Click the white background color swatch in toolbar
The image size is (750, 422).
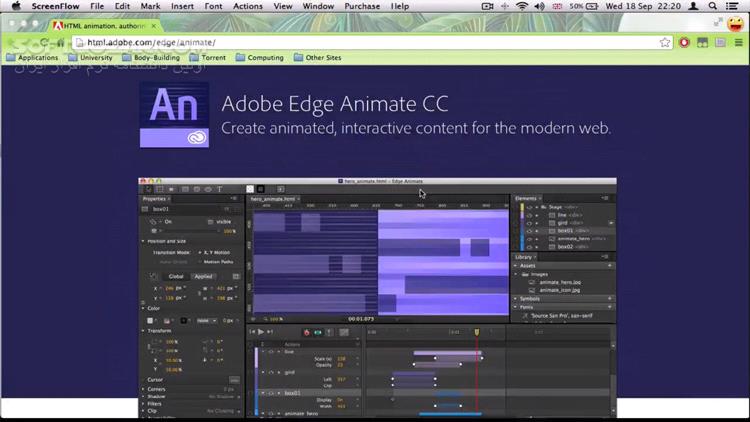(x=250, y=189)
